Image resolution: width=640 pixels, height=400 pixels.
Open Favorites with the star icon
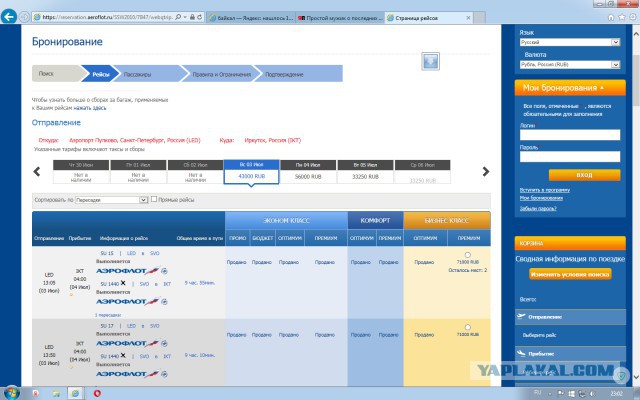(x=622, y=17)
